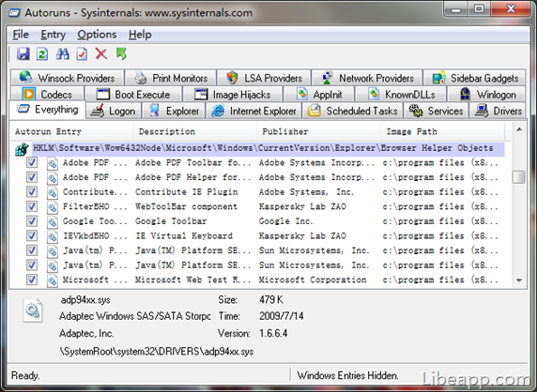Switch to the AppInit tab
Image resolution: width=537 pixels, height=392 pixels.
point(319,94)
